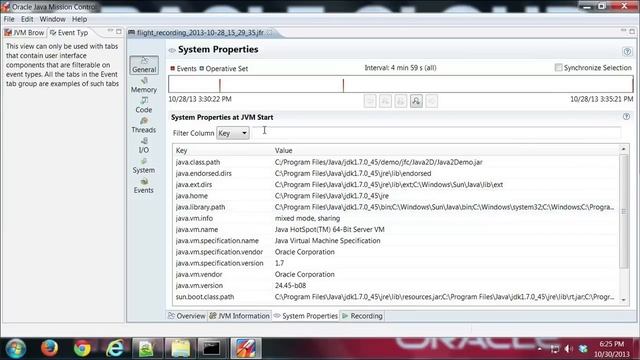The image size is (640, 360).
Task: Open the Code tab group
Action: pyautogui.click(x=144, y=105)
